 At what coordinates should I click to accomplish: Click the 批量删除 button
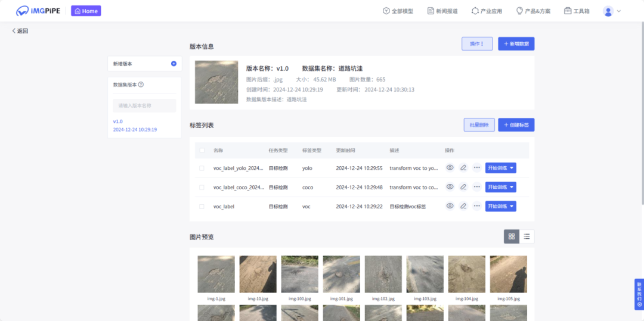pos(479,125)
